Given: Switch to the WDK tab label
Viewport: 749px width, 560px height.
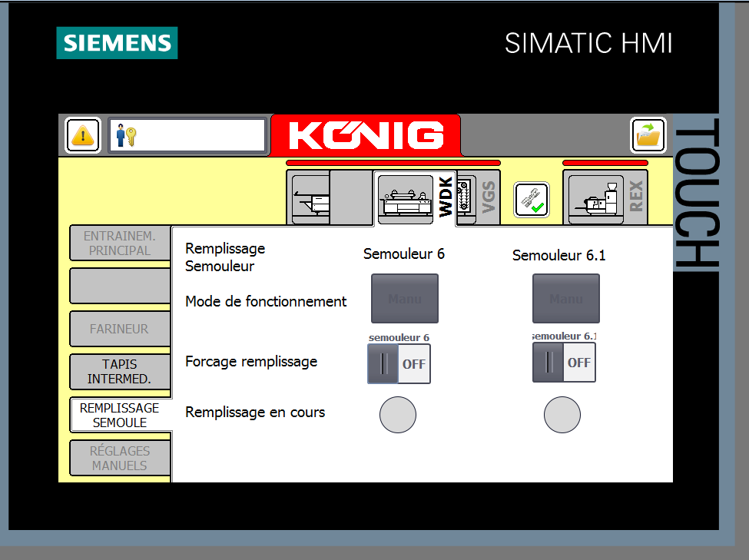Looking at the screenshot, I should 446,197.
